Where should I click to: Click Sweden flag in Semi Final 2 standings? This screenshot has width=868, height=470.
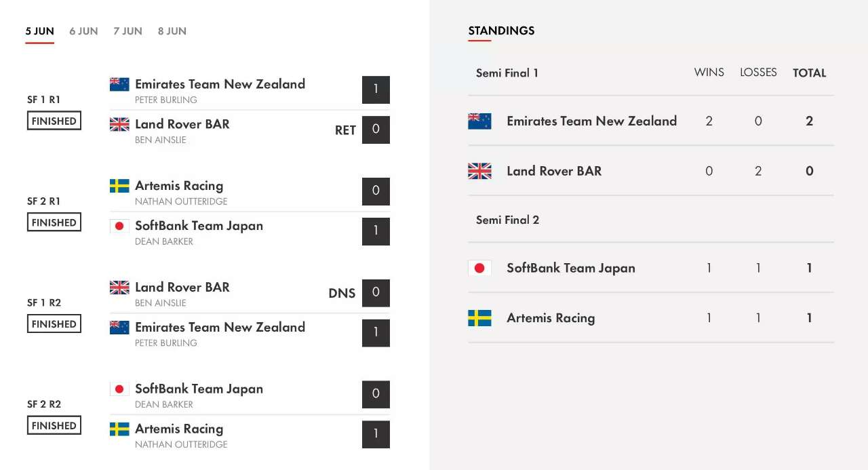[479, 318]
